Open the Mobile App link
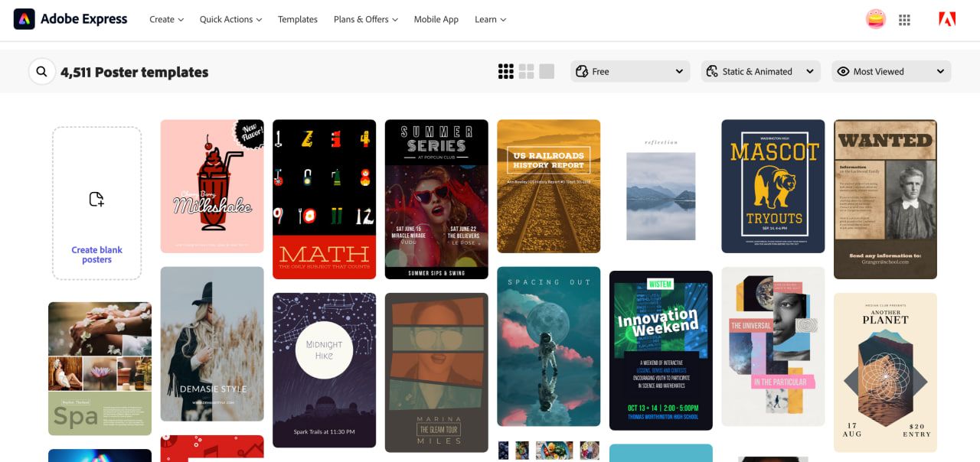The height and width of the screenshot is (462, 980). tap(436, 19)
